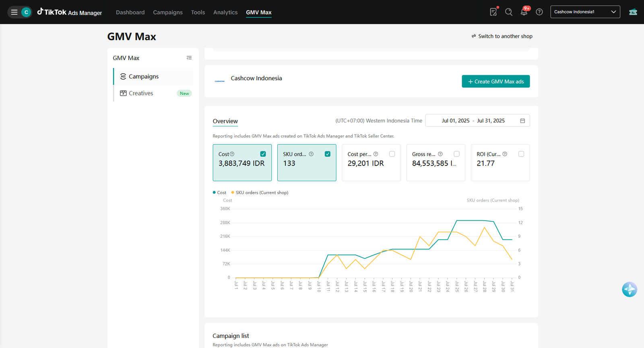Click the search magnifier icon
The image size is (644, 348).
pyautogui.click(x=509, y=12)
